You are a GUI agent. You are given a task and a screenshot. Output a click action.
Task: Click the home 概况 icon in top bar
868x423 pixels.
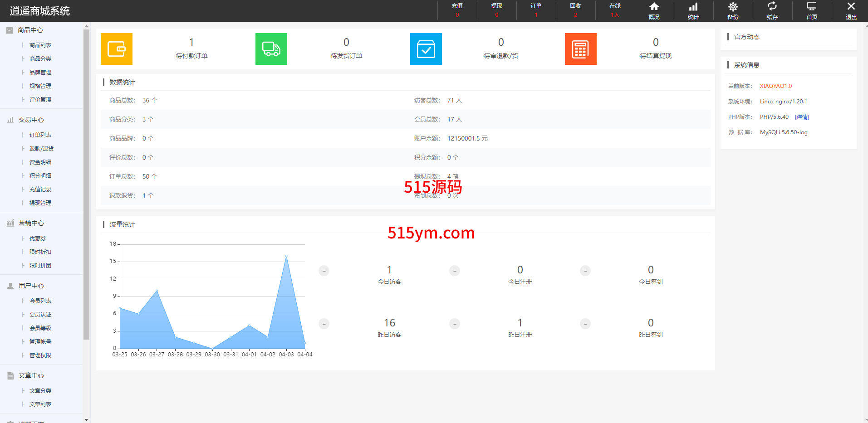(x=654, y=10)
